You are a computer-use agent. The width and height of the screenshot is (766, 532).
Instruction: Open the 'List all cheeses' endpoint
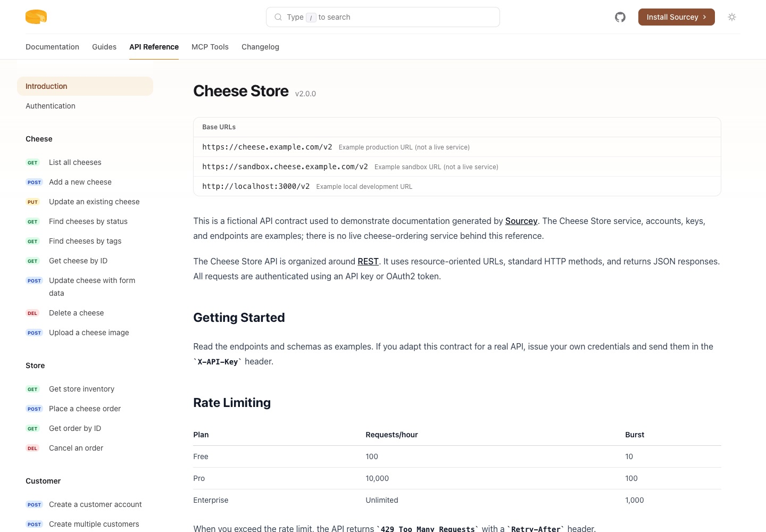pyautogui.click(x=85, y=162)
